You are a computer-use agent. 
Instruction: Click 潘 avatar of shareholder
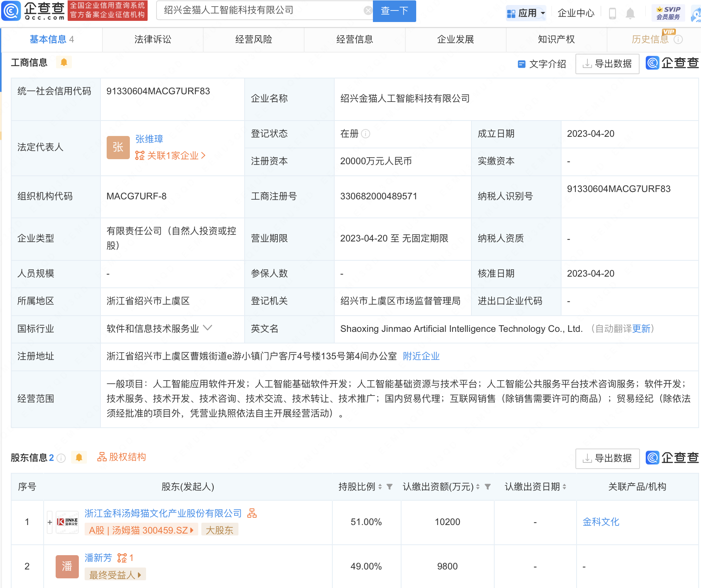[67, 567]
